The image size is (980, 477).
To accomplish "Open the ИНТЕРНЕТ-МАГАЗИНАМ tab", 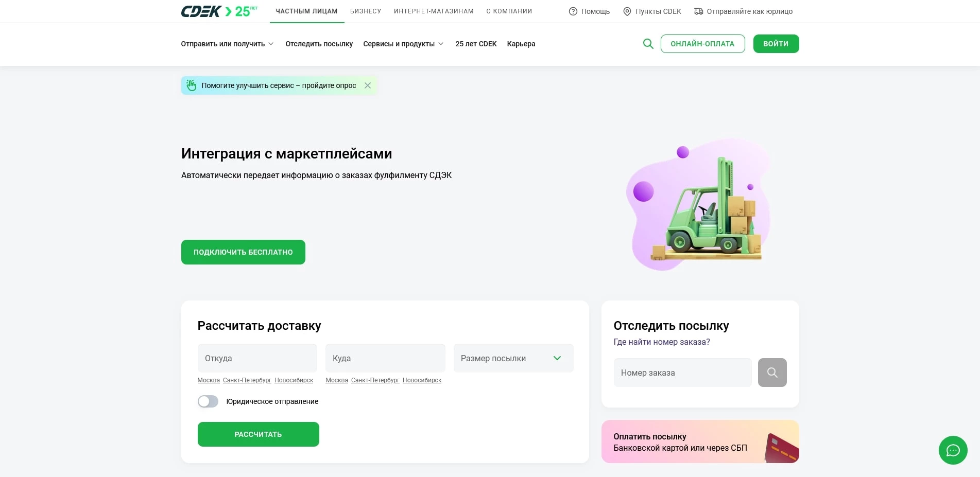I will pyautogui.click(x=433, y=11).
